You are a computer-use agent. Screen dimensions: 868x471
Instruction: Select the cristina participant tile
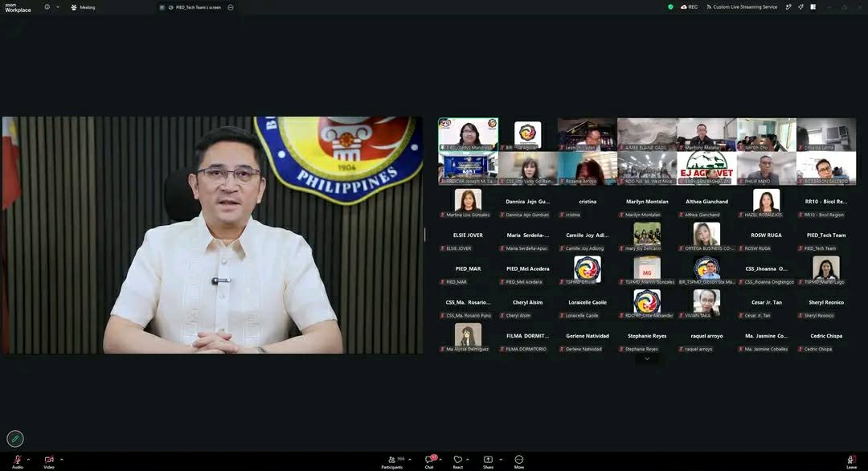(x=587, y=203)
